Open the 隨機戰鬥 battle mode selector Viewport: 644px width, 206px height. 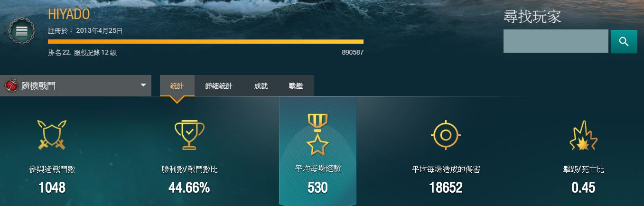click(75, 85)
